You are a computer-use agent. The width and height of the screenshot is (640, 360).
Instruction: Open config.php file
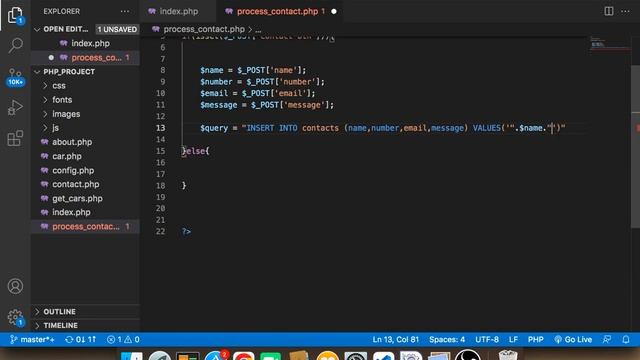point(73,171)
